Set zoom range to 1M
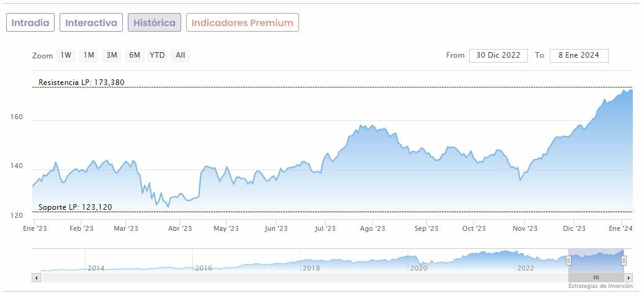This screenshot has width=644, height=296. pos(89,55)
